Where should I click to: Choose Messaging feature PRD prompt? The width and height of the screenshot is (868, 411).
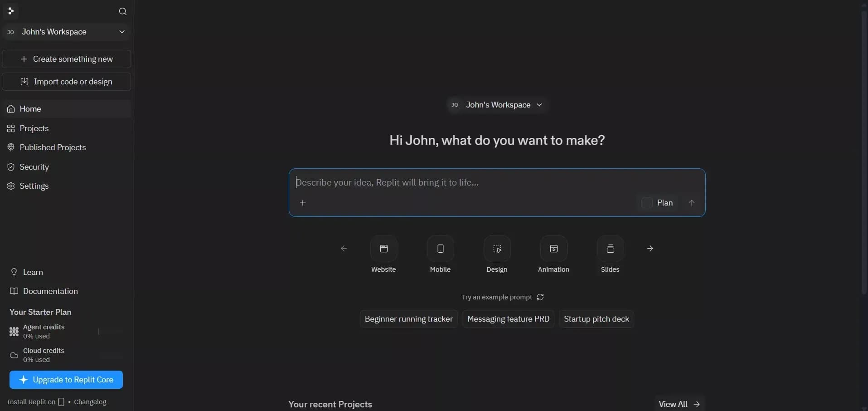[508, 319]
